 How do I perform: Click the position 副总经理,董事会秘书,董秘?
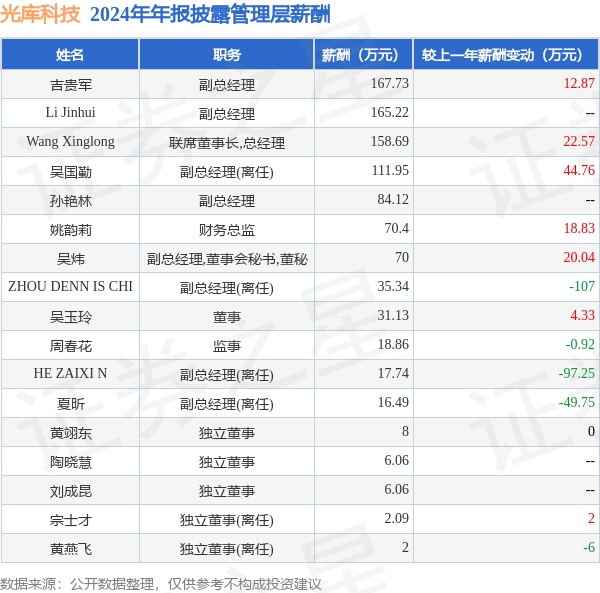227,259
